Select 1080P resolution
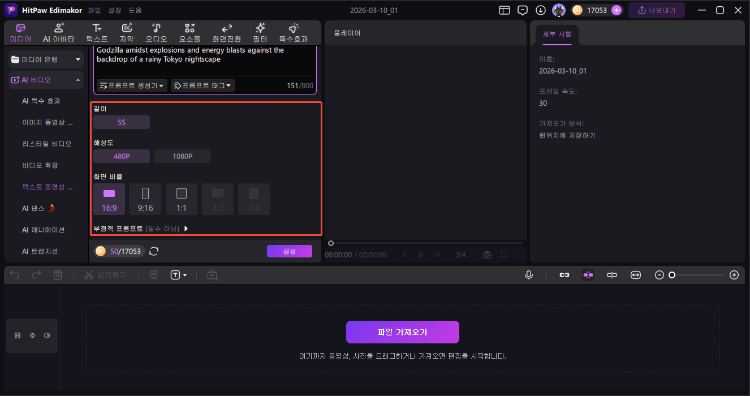Image resolution: width=750 pixels, height=396 pixels. [182, 156]
